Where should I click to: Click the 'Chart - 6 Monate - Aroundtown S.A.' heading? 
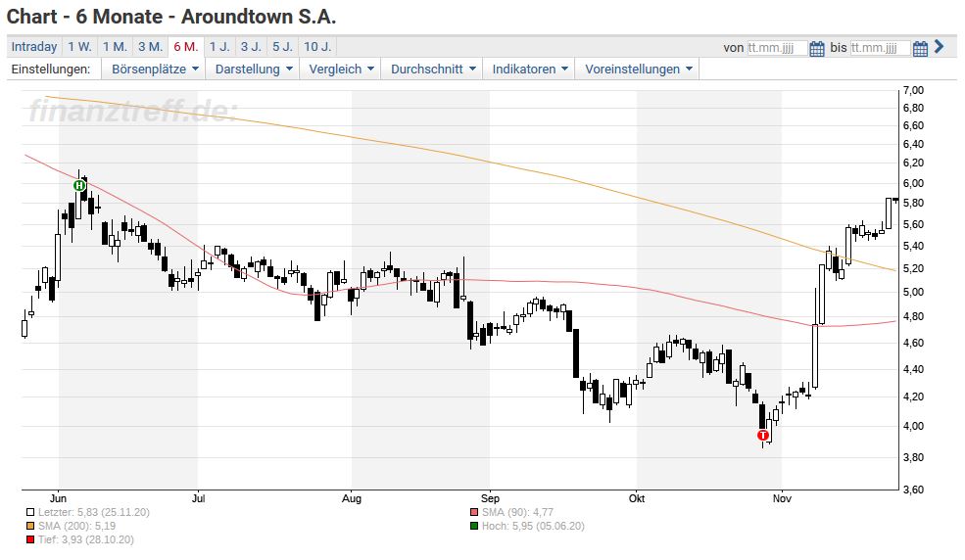point(171,17)
